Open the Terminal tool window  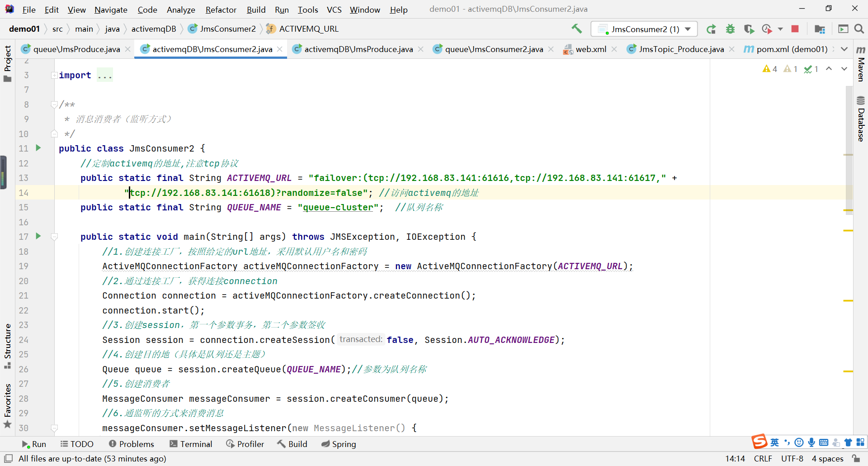[x=191, y=444]
